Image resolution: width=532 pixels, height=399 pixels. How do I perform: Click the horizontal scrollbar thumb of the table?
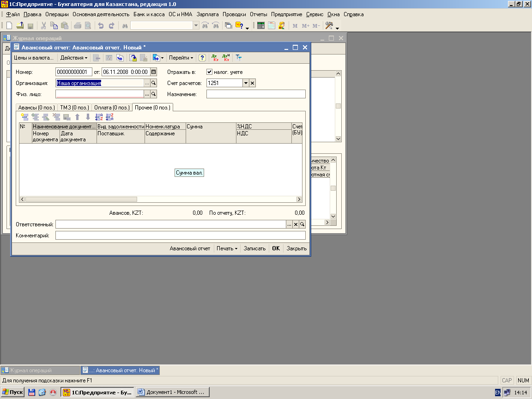click(81, 199)
